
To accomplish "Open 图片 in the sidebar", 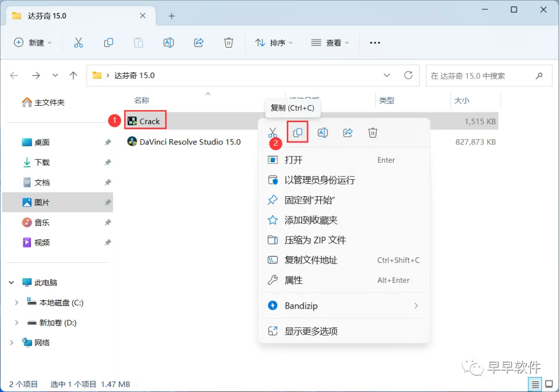I will [58, 202].
